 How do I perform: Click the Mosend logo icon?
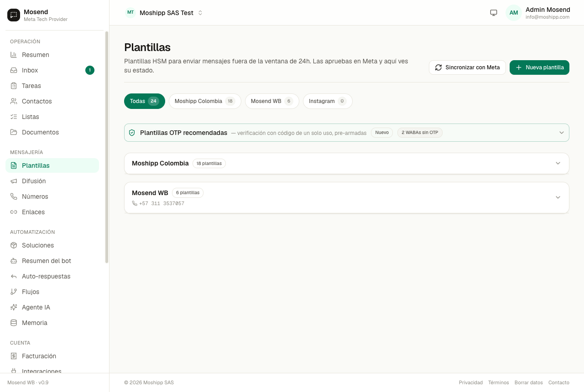click(14, 15)
